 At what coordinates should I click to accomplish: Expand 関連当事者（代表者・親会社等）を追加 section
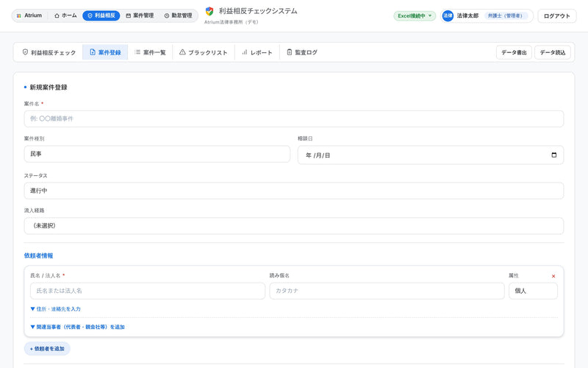pyautogui.click(x=77, y=327)
